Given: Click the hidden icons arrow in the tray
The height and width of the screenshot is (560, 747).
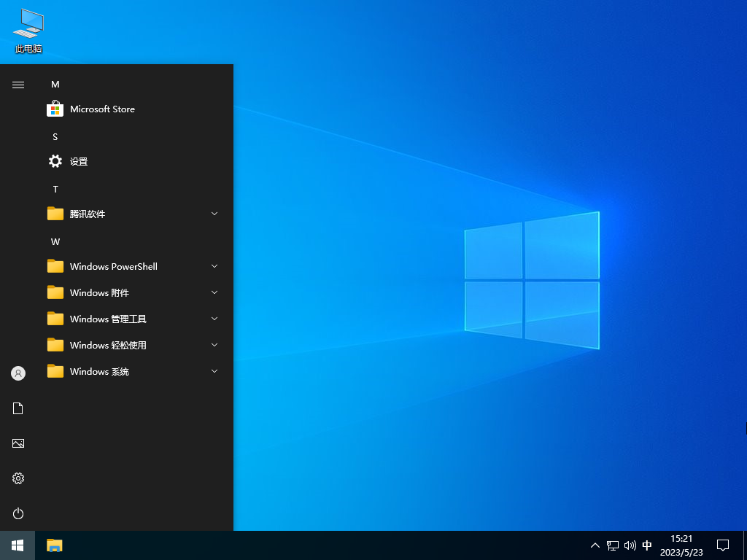Looking at the screenshot, I should pos(595,545).
